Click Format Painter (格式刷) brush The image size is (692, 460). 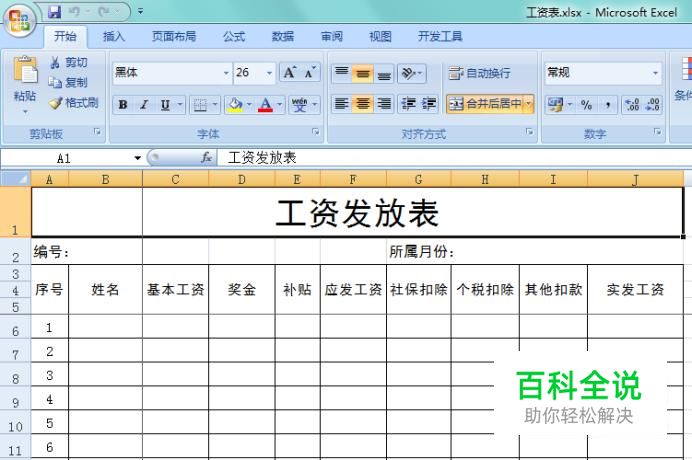(73, 103)
